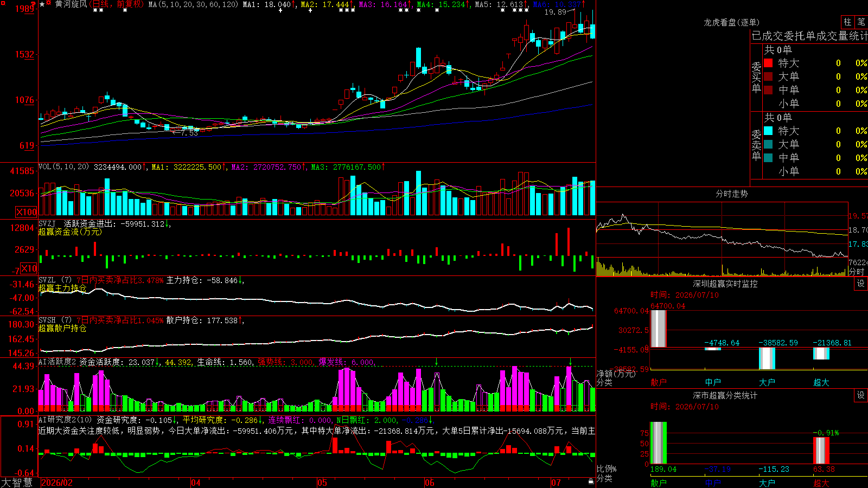Click the 散户持仓: 177.538 readout
This screenshot has height=488, width=868.
click(202, 320)
